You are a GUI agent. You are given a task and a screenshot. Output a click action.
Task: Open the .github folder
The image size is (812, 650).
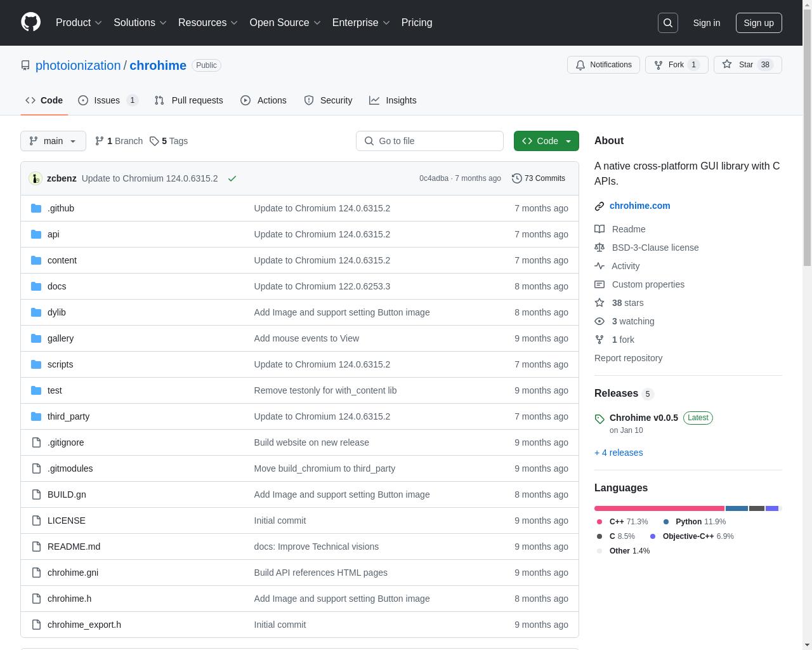click(x=61, y=208)
